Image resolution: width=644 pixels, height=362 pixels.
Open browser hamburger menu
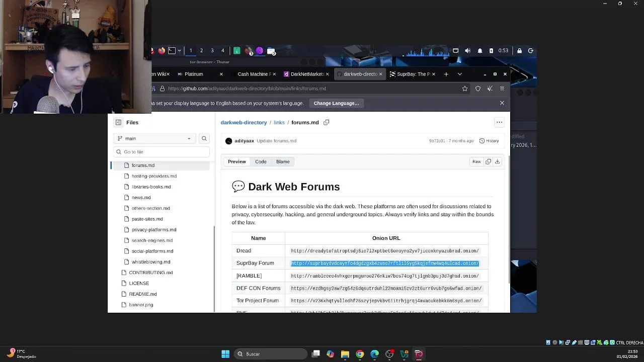pyautogui.click(x=502, y=88)
